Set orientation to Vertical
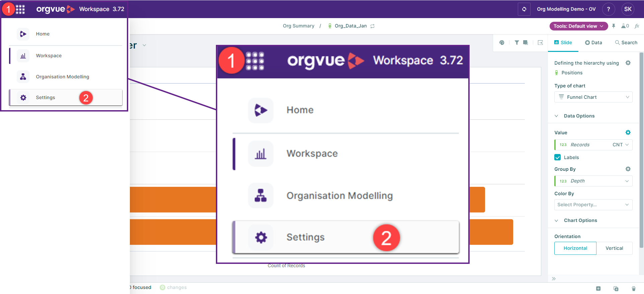Viewport: 644px width, 294px height. [x=615, y=248]
